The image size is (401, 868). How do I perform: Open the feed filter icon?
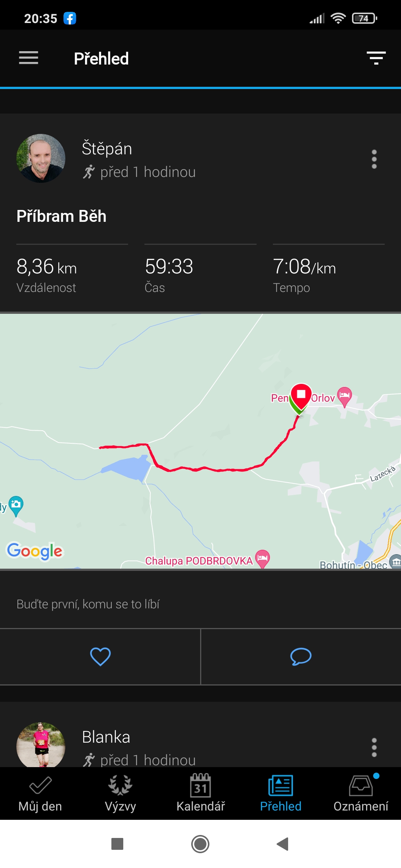coord(376,58)
